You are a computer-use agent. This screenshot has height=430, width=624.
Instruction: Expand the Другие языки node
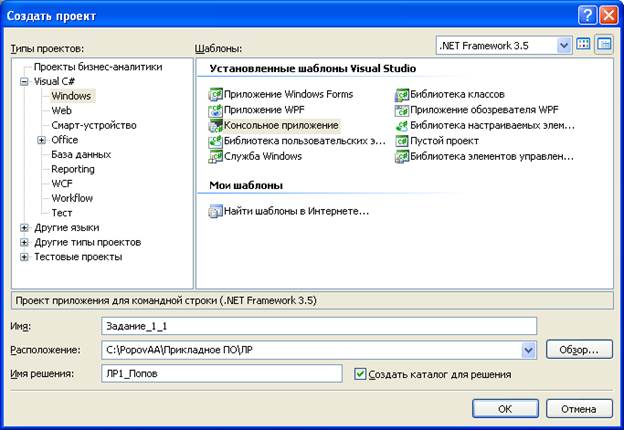pyautogui.click(x=24, y=228)
